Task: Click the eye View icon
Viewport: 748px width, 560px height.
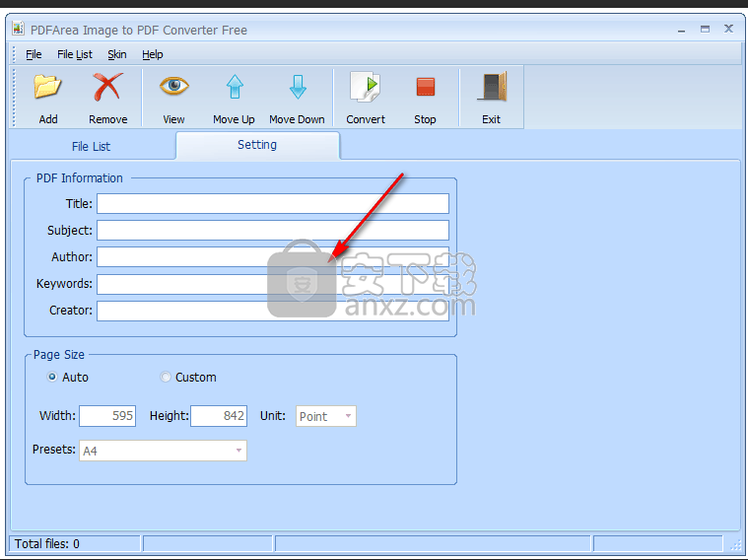Action: (174, 86)
